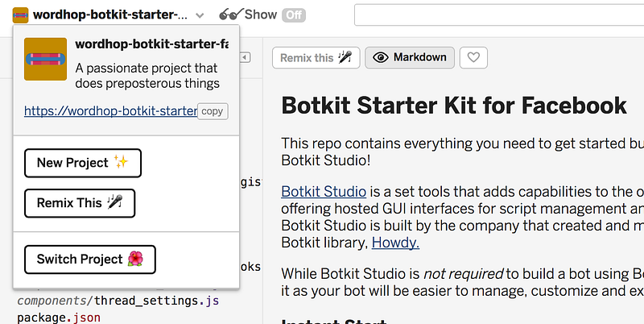This screenshot has height=324, width=644.
Task: Click the empty search field at top
Action: point(499,15)
